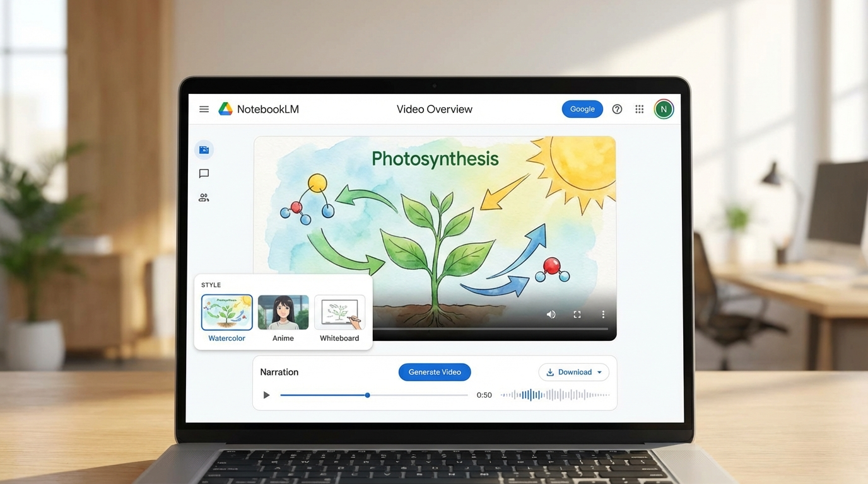The image size is (868, 484).
Task: Select the Whiteboard style option
Action: click(339, 312)
